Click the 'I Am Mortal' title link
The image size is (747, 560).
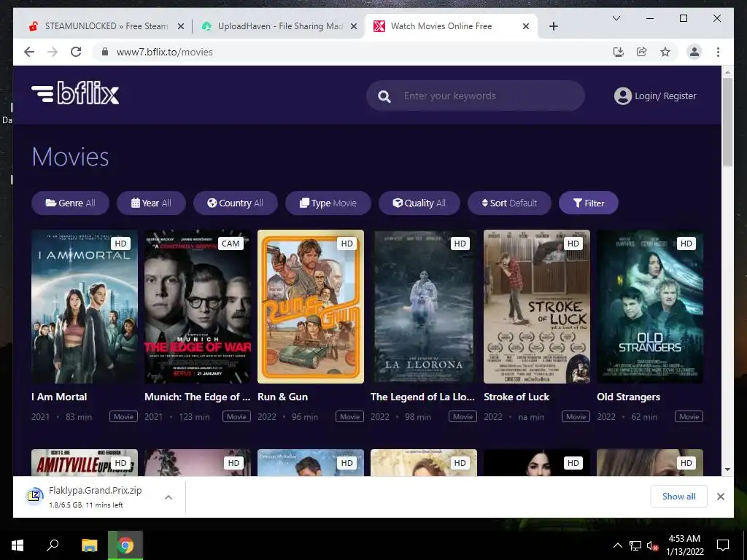click(x=59, y=397)
